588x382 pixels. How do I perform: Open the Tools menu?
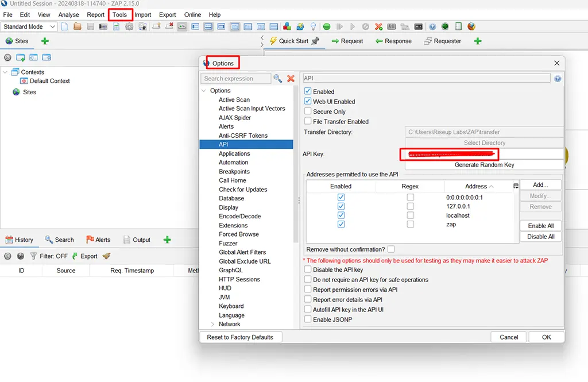coord(120,14)
